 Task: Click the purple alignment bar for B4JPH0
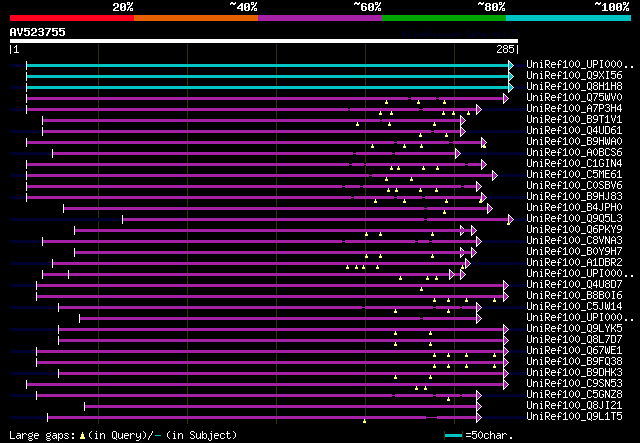click(278, 209)
